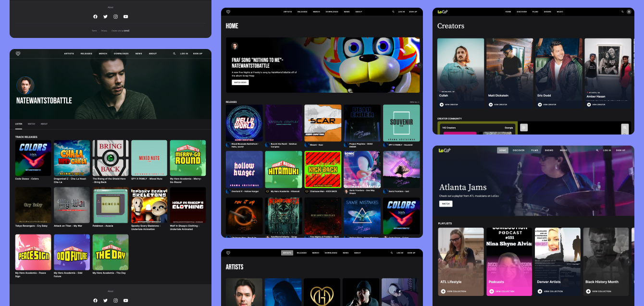Click View All next to Releases

coord(414,102)
